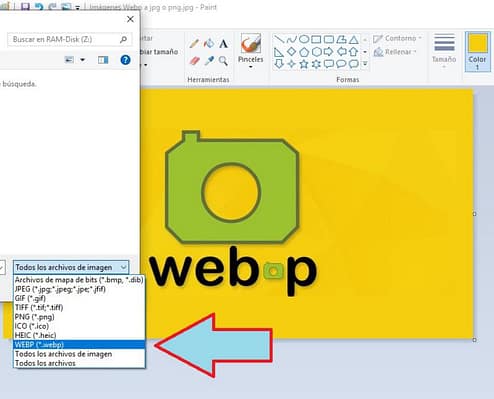Image resolution: width=494 pixels, height=399 pixels.
Task: Select the Left arrow shape
Action: pyautogui.click(x=341, y=52)
